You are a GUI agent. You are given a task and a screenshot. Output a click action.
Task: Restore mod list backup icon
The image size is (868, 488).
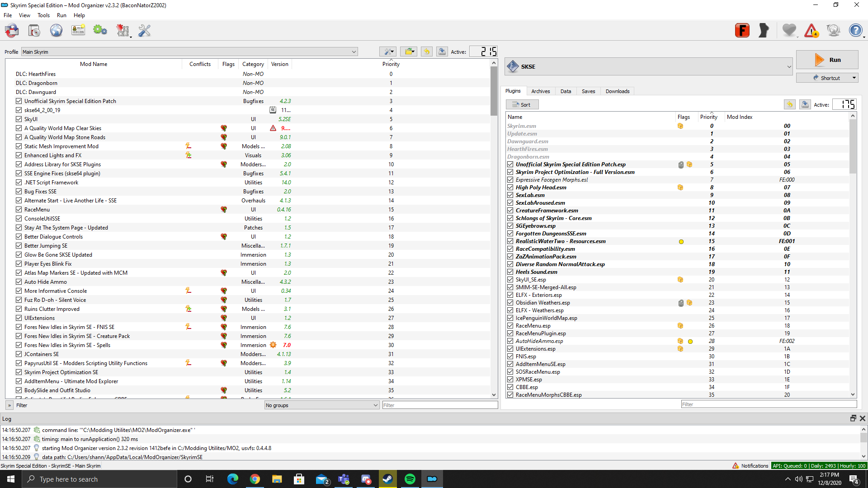(427, 52)
